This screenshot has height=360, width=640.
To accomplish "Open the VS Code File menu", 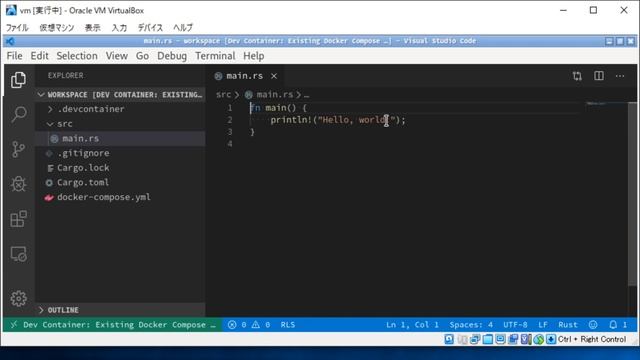I will (x=14, y=56).
